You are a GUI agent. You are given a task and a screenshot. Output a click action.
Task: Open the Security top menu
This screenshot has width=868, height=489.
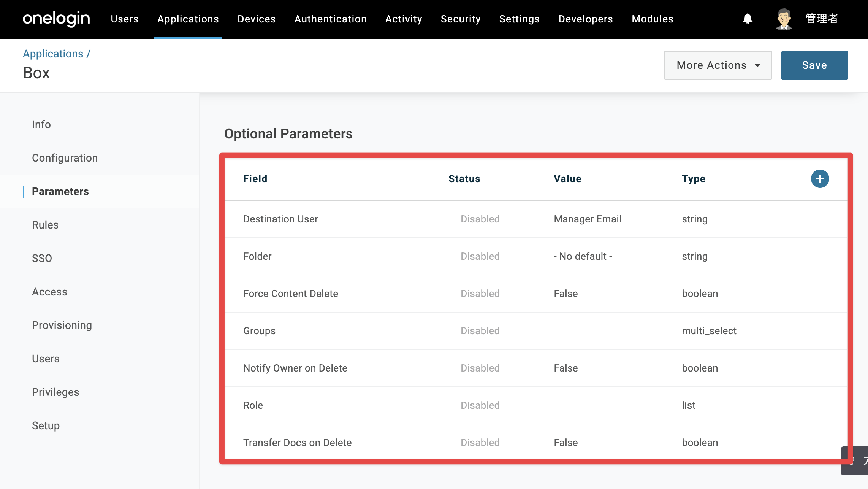(461, 19)
